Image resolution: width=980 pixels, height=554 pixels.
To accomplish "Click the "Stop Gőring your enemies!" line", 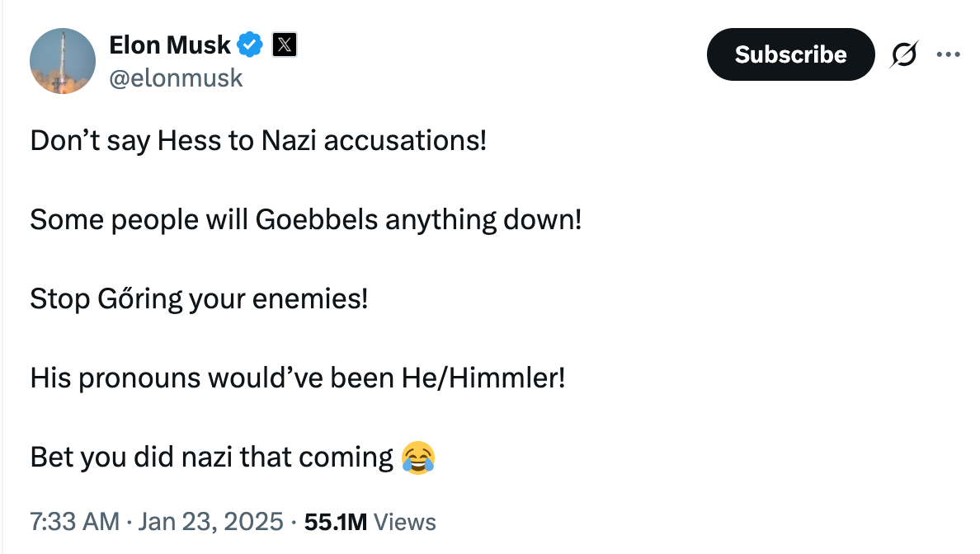I will coord(198,298).
